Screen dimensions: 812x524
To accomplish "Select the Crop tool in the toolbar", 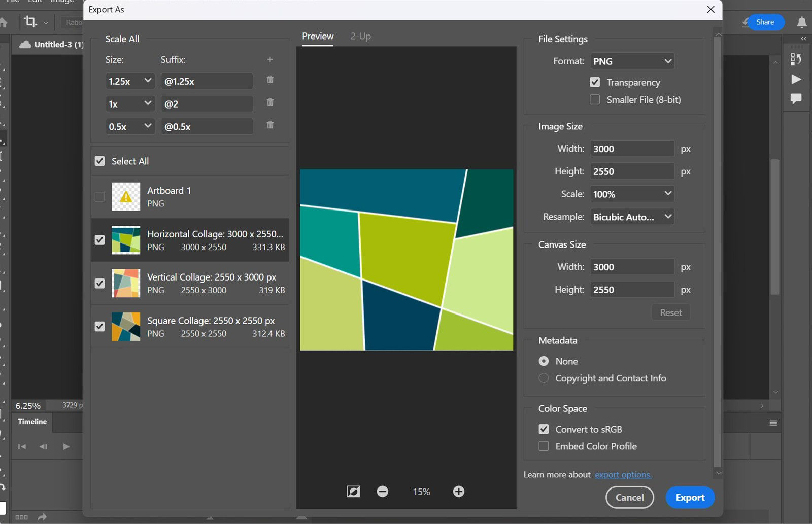I will 30,22.
